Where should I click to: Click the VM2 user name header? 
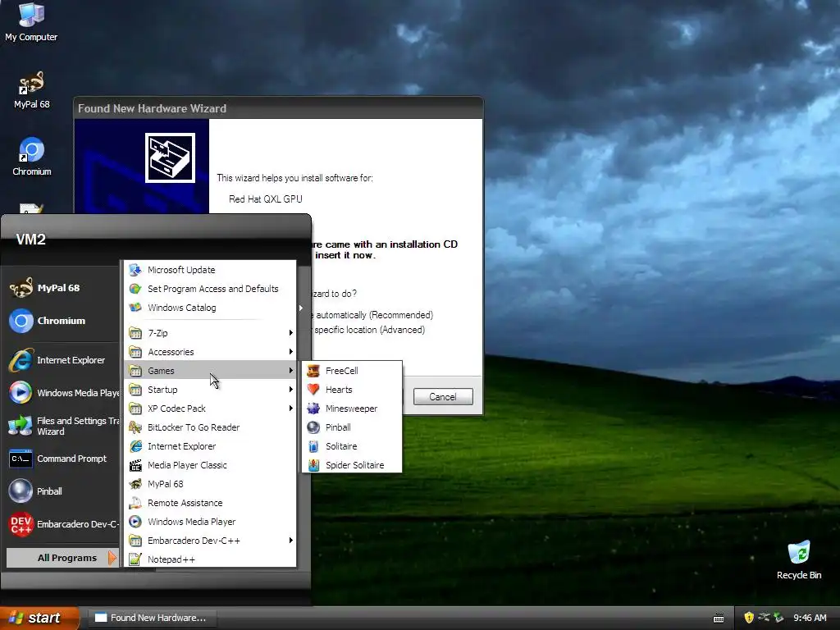click(x=31, y=240)
